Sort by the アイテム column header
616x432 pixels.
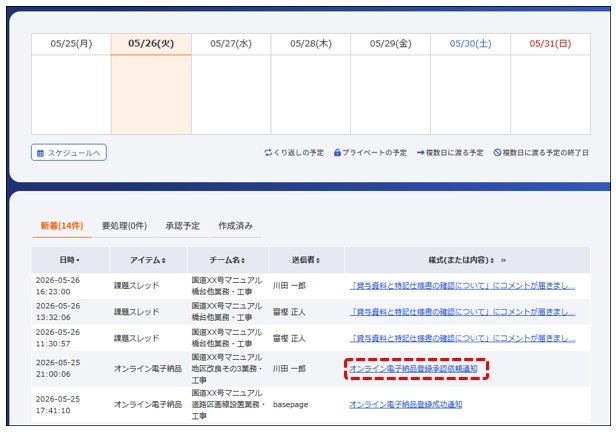tap(148, 260)
